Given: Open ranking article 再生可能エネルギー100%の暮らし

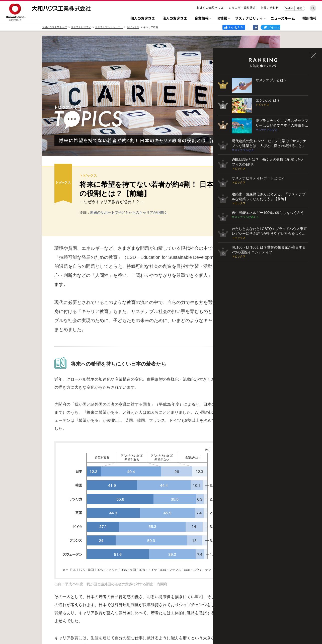Looking at the screenshot, I should click(268, 213).
